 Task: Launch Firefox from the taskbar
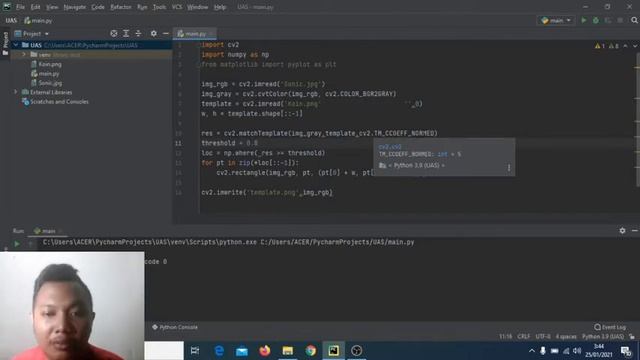click(x=265, y=351)
